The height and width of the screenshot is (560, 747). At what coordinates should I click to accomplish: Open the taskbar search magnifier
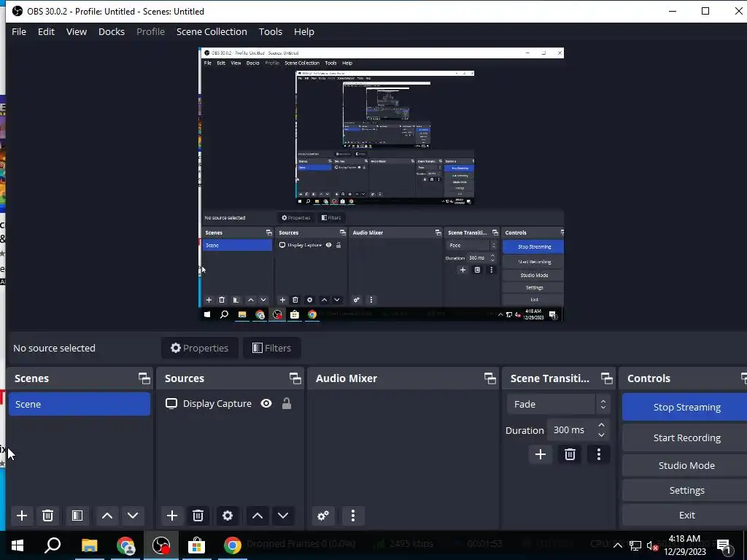click(53, 545)
